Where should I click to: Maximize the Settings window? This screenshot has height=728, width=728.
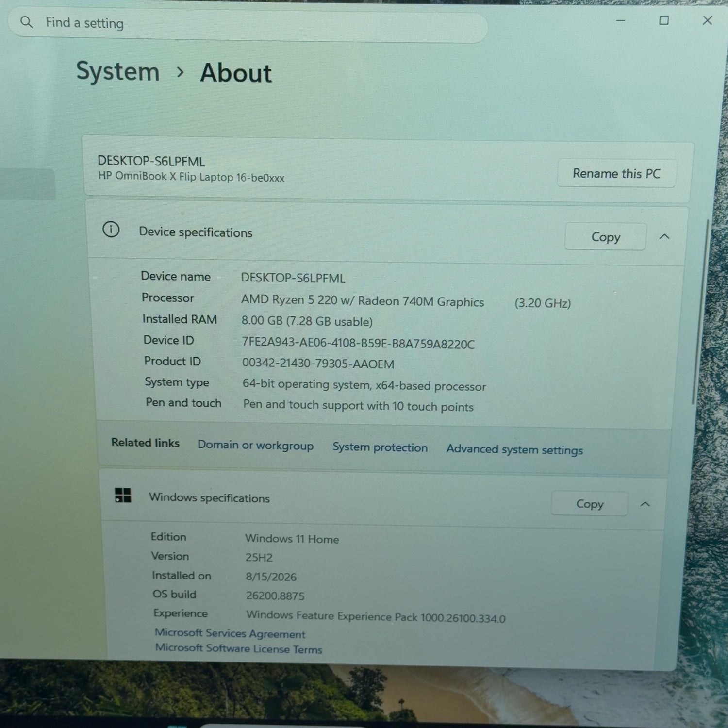click(x=664, y=20)
